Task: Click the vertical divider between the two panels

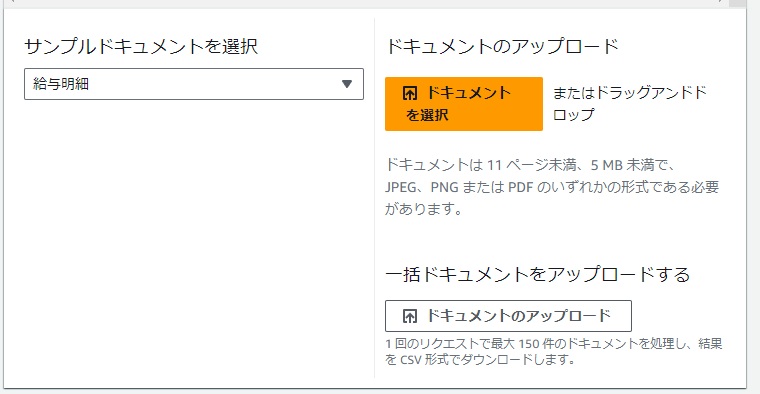Action: [x=375, y=198]
